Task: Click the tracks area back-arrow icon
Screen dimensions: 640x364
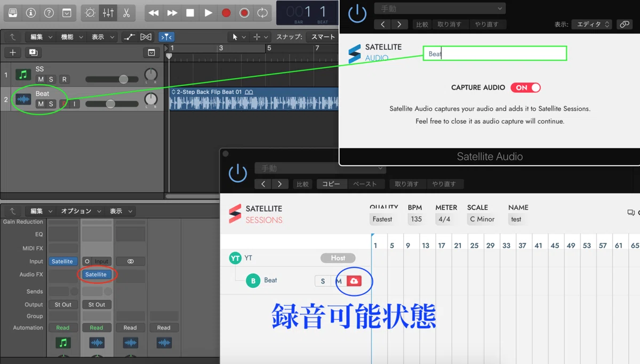Action: point(12,37)
